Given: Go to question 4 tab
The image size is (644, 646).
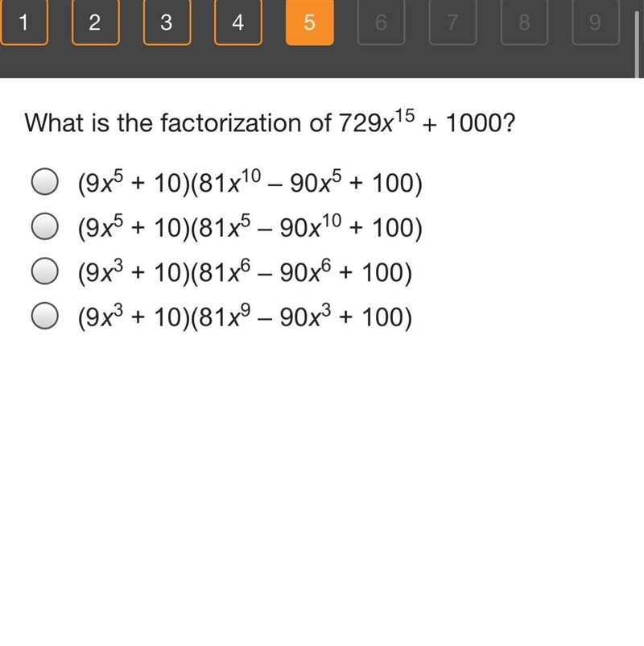Looking at the screenshot, I should (x=238, y=23).
